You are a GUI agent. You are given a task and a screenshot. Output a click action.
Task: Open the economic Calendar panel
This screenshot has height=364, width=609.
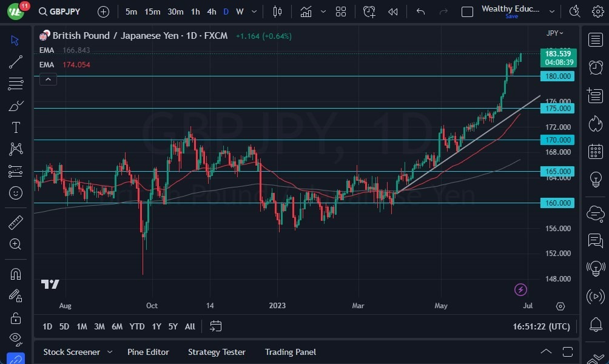coord(595,151)
